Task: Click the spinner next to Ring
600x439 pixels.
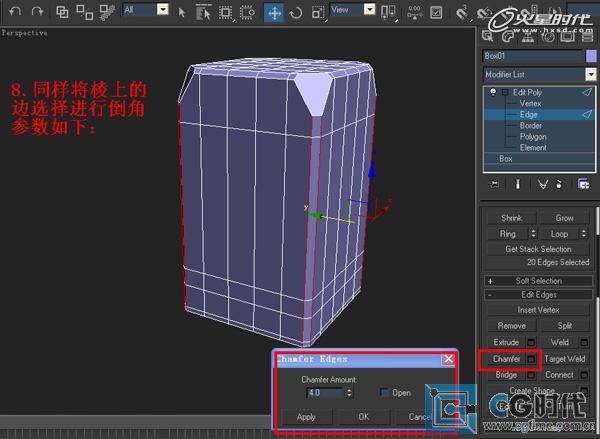Action: [x=533, y=233]
